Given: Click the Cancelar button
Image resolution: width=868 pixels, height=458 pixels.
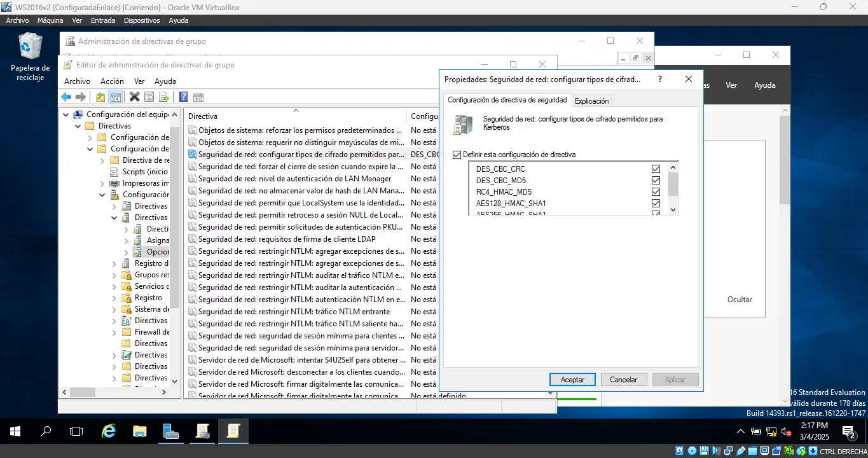Looking at the screenshot, I should pos(624,379).
